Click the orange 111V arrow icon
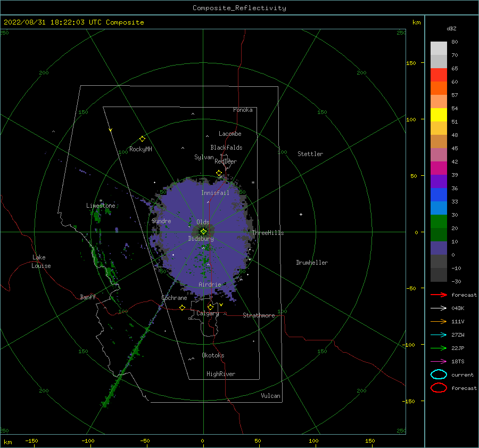Screen dimensions: 479x448 click(439, 321)
